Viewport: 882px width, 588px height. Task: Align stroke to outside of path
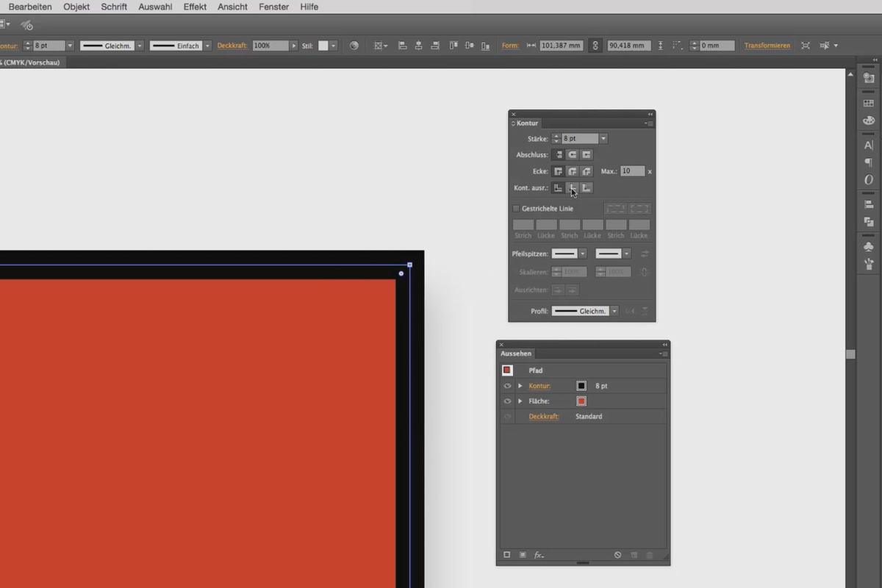[587, 188]
